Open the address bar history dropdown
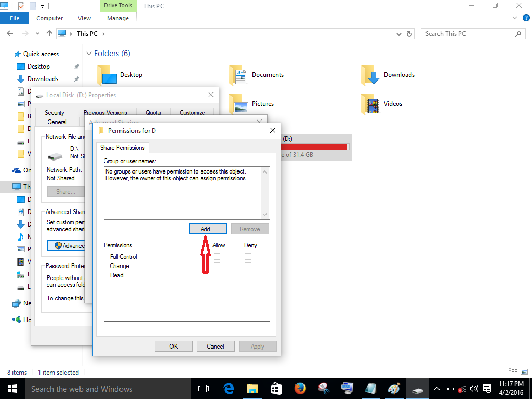 pos(398,33)
